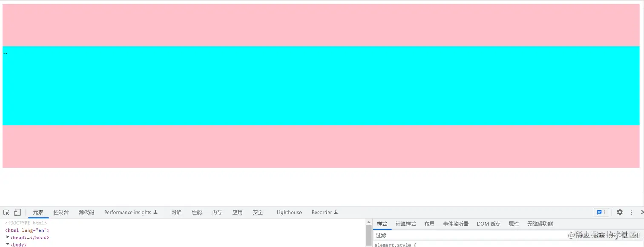Screen dimensions: 644x247
Task: Select the inspect element picker icon
Action: point(6,212)
